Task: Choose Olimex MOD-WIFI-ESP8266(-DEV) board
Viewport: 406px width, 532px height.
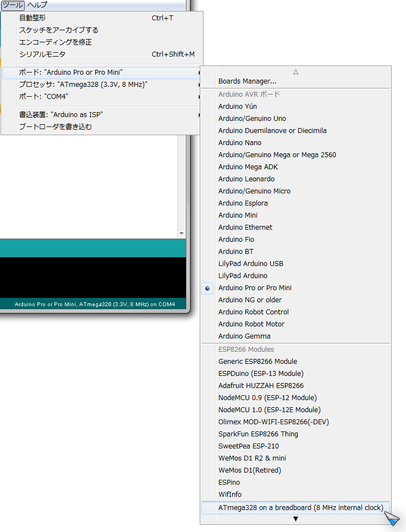Action: [295, 422]
